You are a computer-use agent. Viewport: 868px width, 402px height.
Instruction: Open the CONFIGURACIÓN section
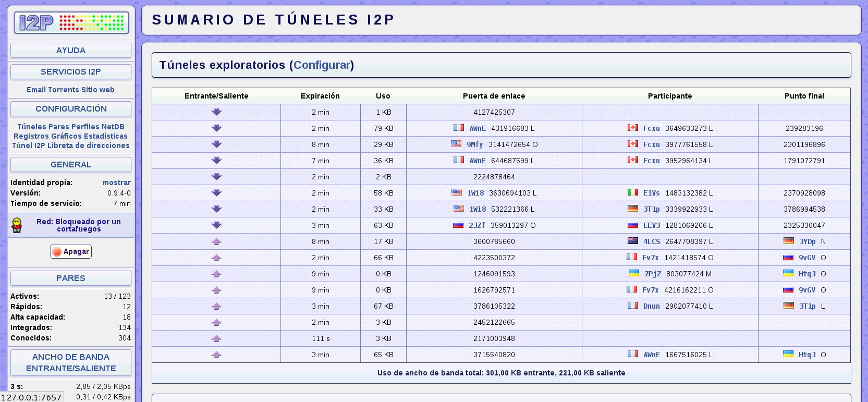[71, 109]
